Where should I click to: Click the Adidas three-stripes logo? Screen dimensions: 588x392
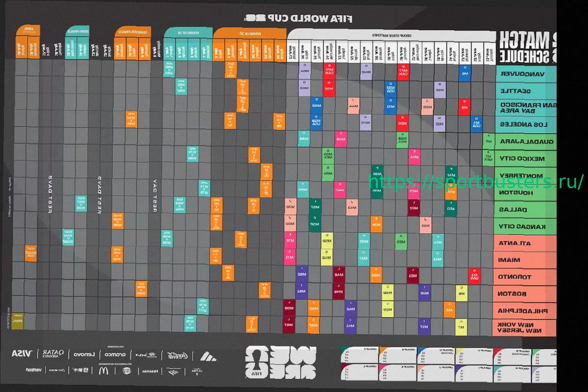click(x=208, y=355)
